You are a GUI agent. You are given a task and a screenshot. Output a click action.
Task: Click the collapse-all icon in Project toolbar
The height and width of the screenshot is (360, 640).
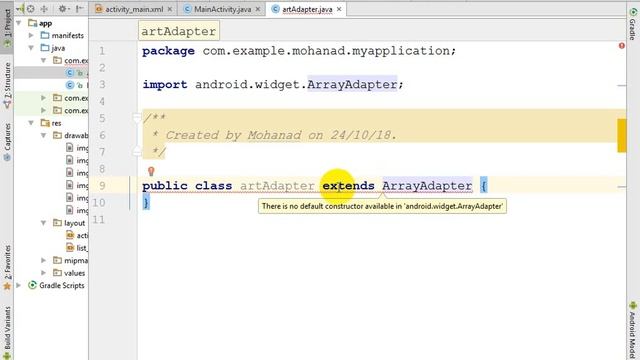pyautogui.click(x=44, y=9)
